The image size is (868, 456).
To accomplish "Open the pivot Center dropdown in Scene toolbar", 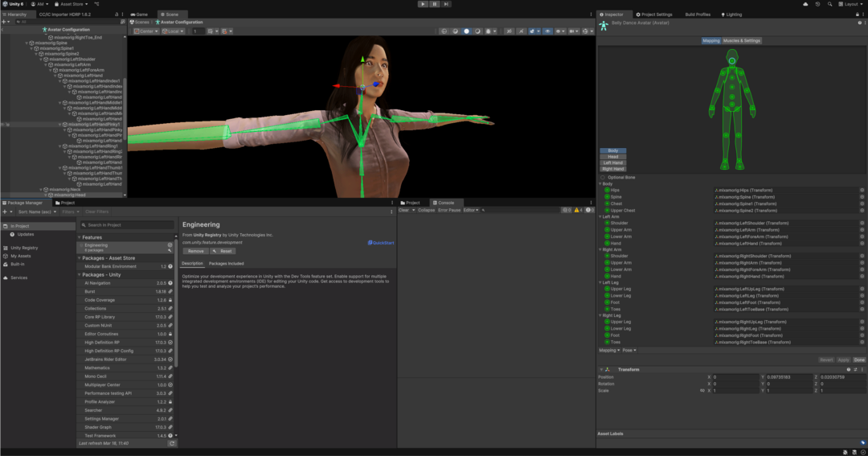I will 146,31.
